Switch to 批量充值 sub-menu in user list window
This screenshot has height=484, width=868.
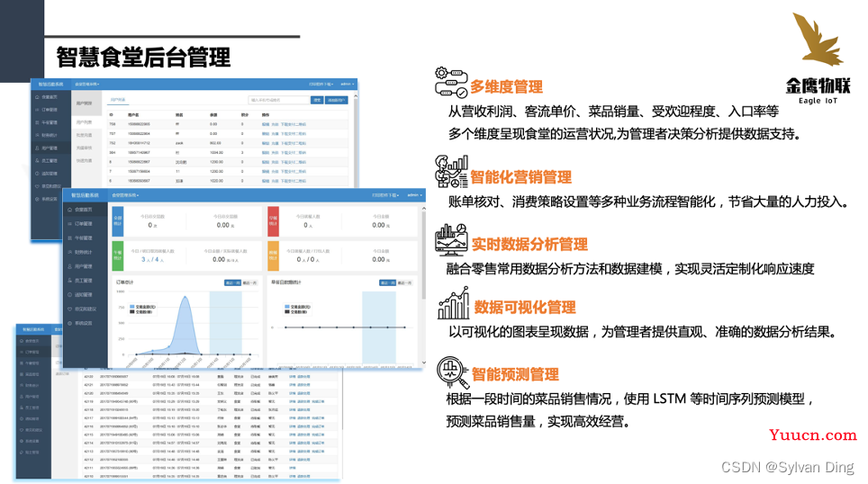click(84, 135)
